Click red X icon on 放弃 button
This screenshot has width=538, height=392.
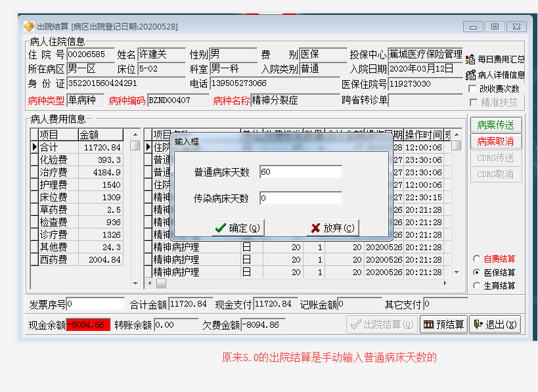[x=315, y=228]
